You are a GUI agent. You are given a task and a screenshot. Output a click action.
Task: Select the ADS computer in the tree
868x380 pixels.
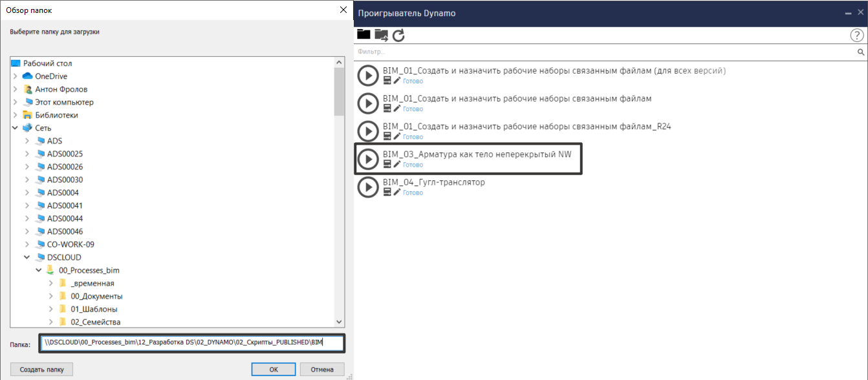click(54, 141)
